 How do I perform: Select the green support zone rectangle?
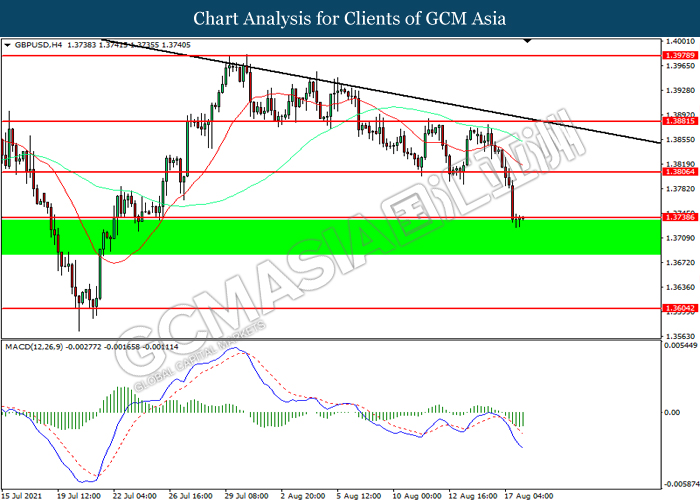(331, 237)
